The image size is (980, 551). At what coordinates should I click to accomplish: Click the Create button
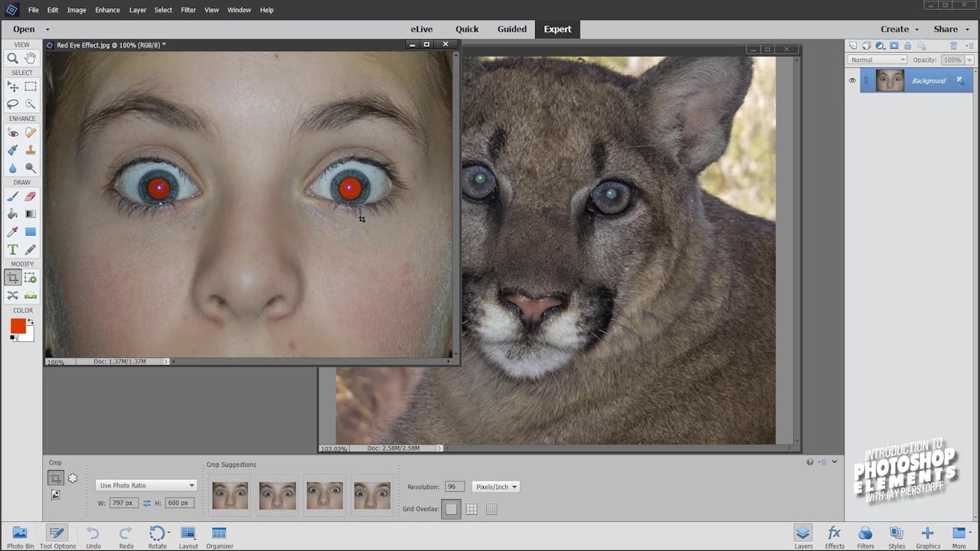point(894,29)
